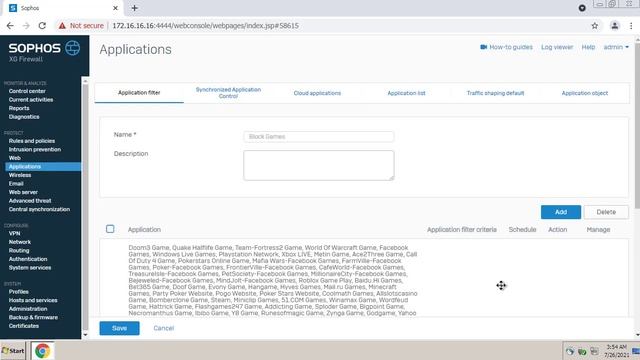Open Web in the sidebar
Image resolution: width=640 pixels, height=360 pixels.
tap(15, 158)
